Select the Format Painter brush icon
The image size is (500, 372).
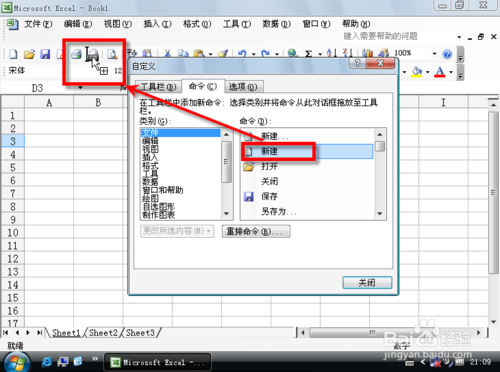click(x=223, y=53)
